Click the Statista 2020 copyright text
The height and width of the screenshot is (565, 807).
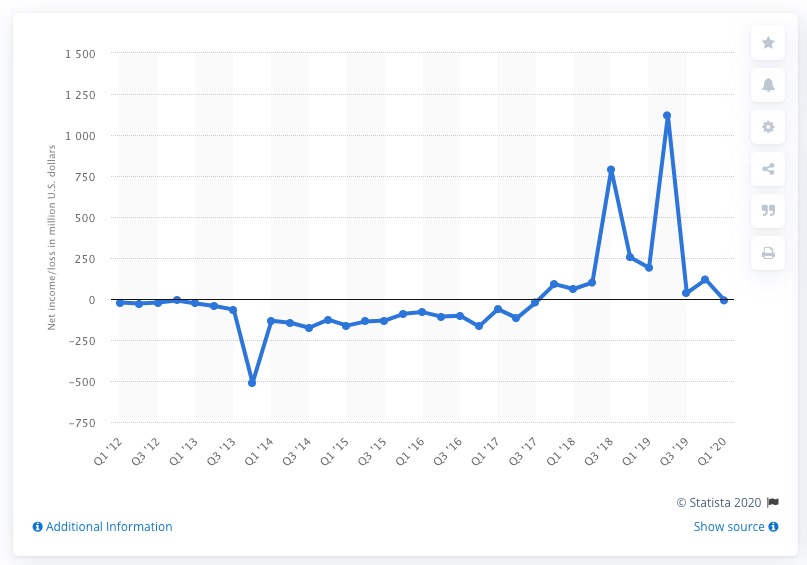tap(718, 503)
